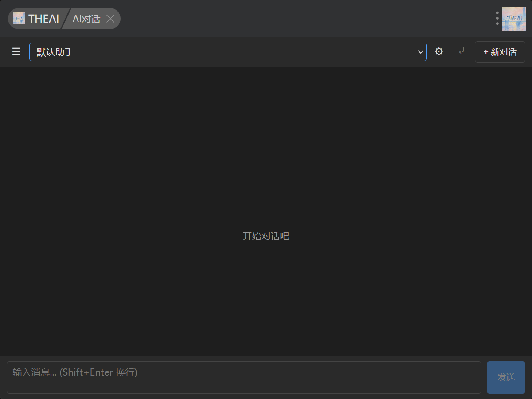This screenshot has height=399, width=532.
Task: Open the THEAI avatar picture at top right
Action: click(x=514, y=19)
